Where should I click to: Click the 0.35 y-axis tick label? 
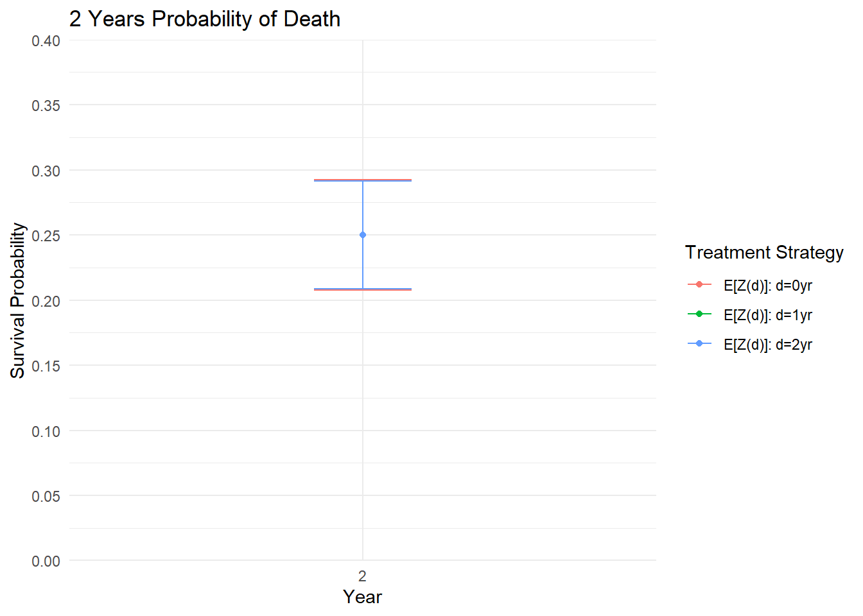tap(46, 106)
